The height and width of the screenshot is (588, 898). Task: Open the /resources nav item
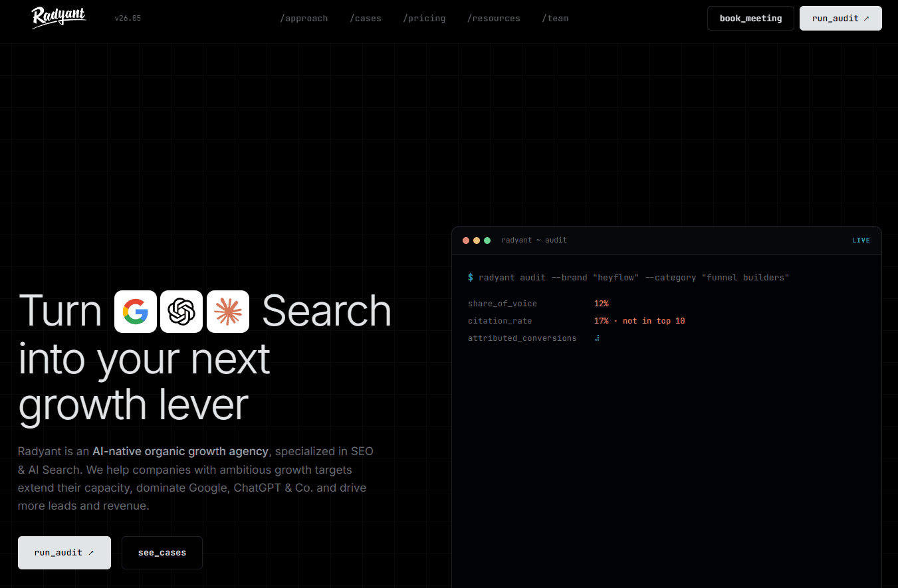(494, 19)
